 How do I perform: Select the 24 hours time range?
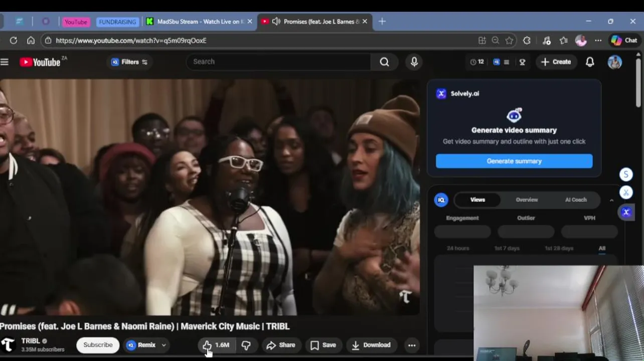pos(458,248)
